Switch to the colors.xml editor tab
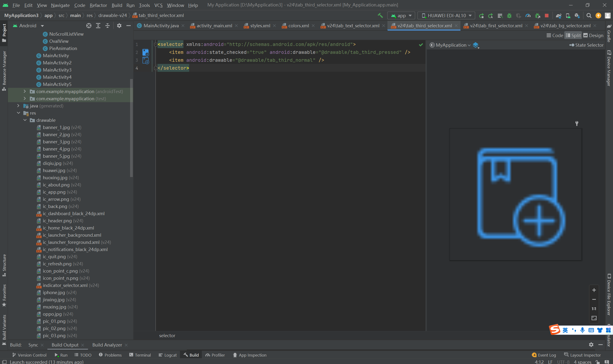Image resolution: width=613 pixels, height=364 pixels. coord(298,26)
